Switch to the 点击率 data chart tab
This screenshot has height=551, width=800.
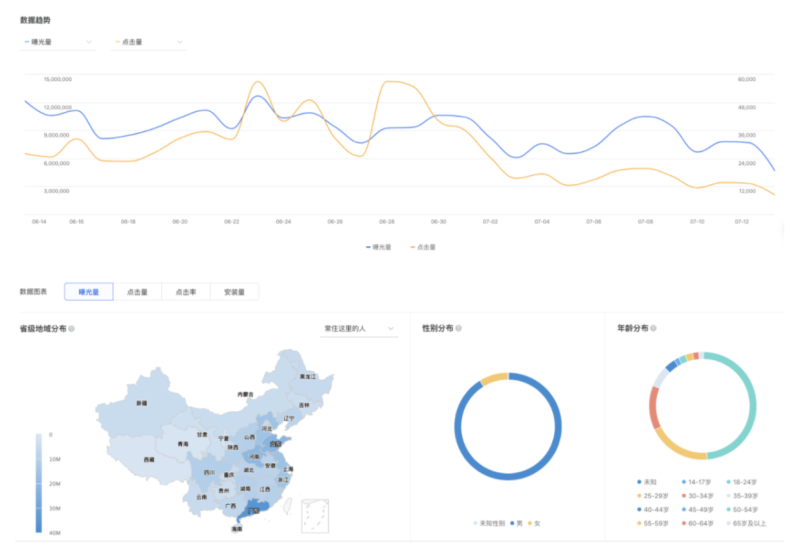tap(185, 292)
